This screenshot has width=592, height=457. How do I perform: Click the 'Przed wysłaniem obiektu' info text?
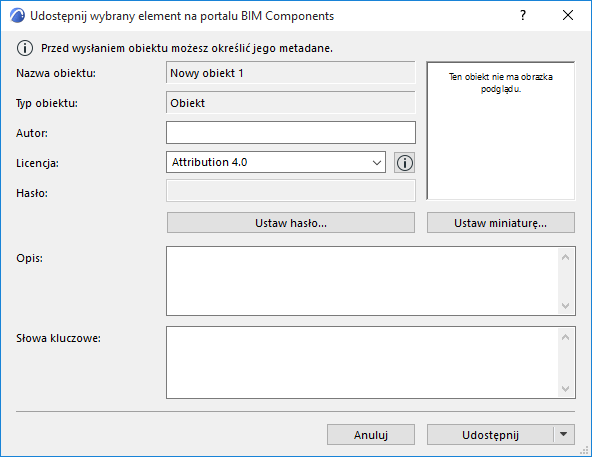(187, 48)
